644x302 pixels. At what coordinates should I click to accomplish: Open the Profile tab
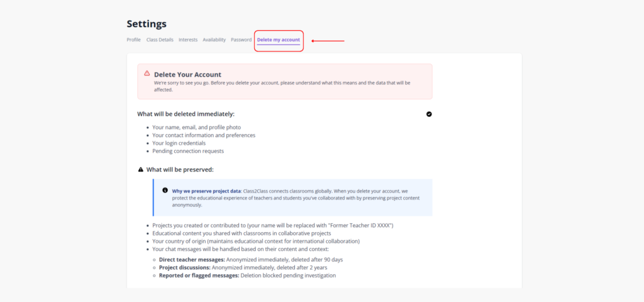click(133, 40)
